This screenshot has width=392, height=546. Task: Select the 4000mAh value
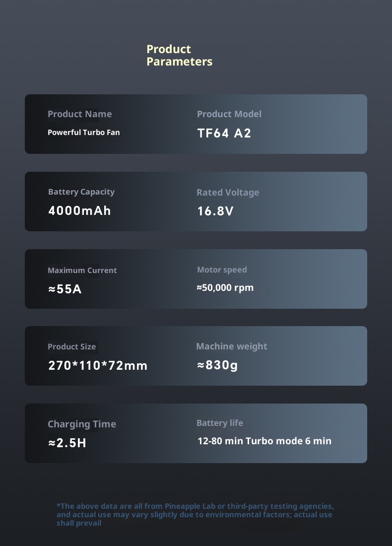(79, 210)
